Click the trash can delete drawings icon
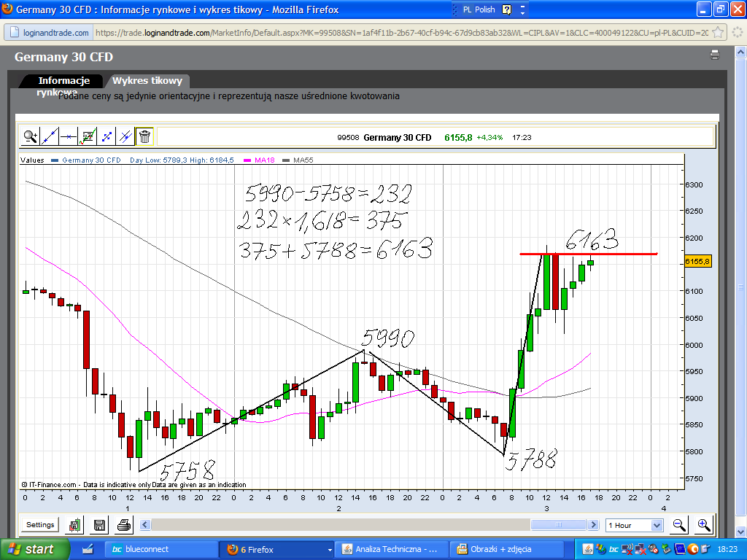Viewport: 747px width, 560px height. pos(145,136)
